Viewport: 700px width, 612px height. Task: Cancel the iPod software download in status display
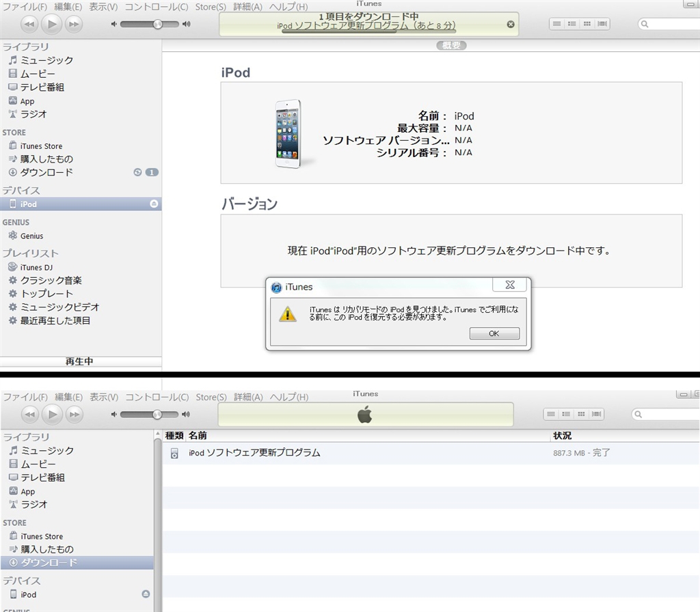coord(511,25)
